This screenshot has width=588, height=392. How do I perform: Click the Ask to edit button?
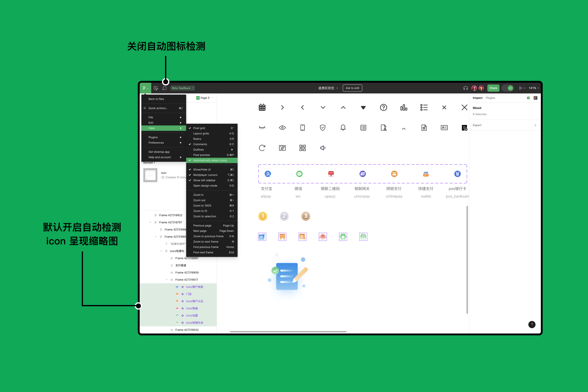click(352, 88)
